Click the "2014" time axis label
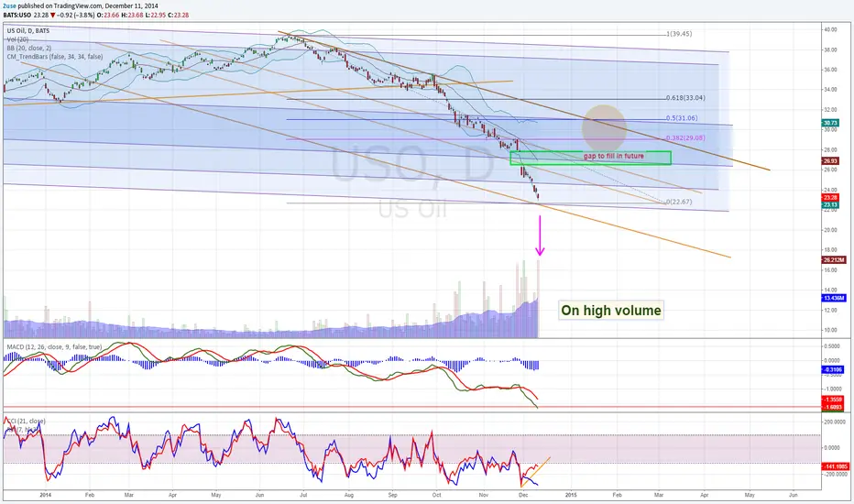This screenshot has width=854, height=504. coord(46,495)
